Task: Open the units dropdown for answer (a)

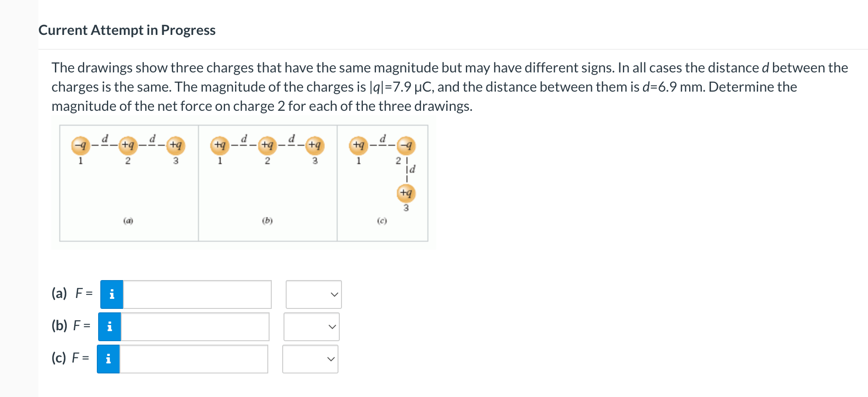Action: pos(314,294)
